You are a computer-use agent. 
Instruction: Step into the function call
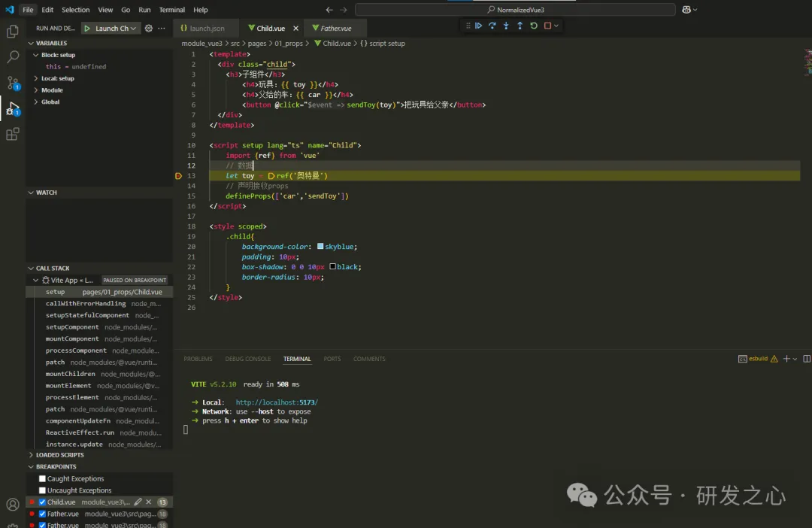(506, 26)
